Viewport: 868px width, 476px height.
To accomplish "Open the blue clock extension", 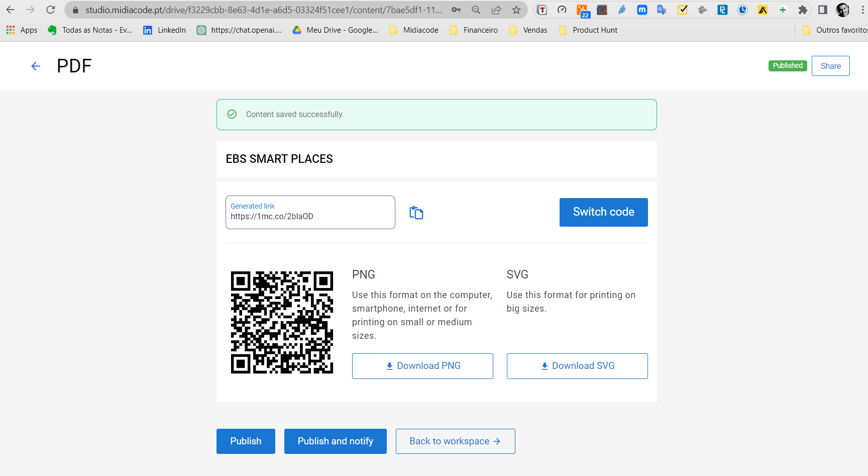I will pos(742,10).
